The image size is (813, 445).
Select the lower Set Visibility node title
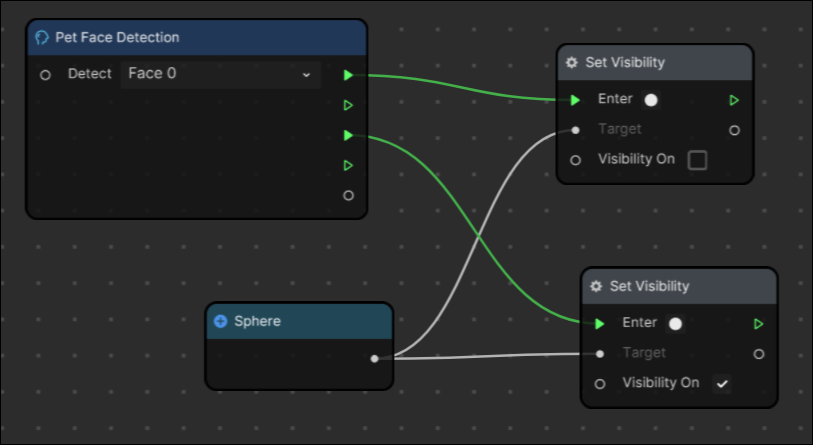tap(649, 286)
